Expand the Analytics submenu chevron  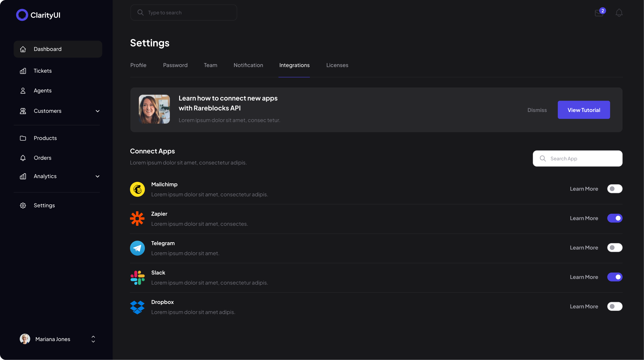[98, 176]
